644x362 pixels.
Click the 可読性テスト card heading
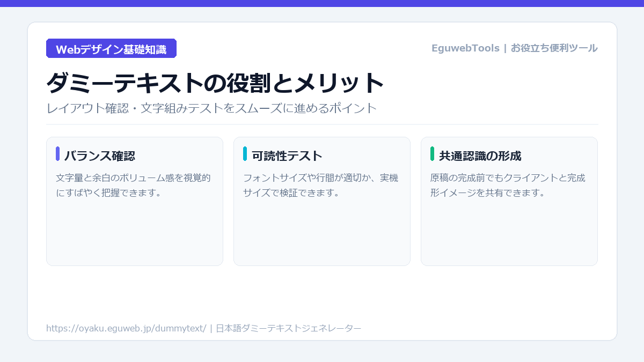[287, 156]
